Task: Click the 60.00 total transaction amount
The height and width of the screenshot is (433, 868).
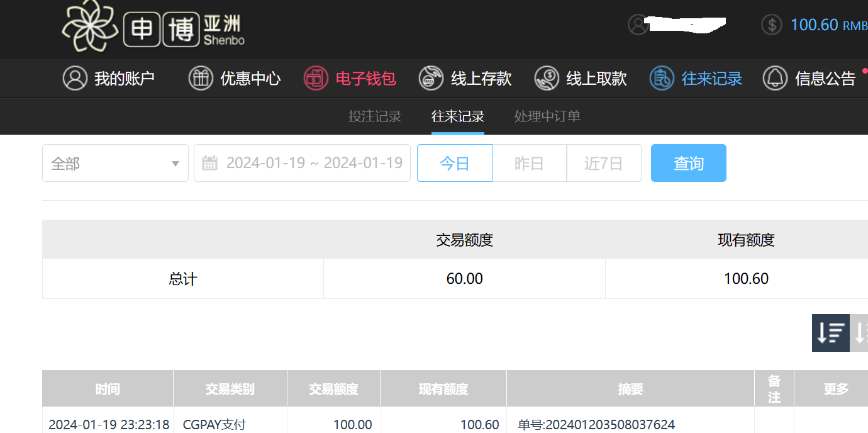Action: tap(465, 279)
